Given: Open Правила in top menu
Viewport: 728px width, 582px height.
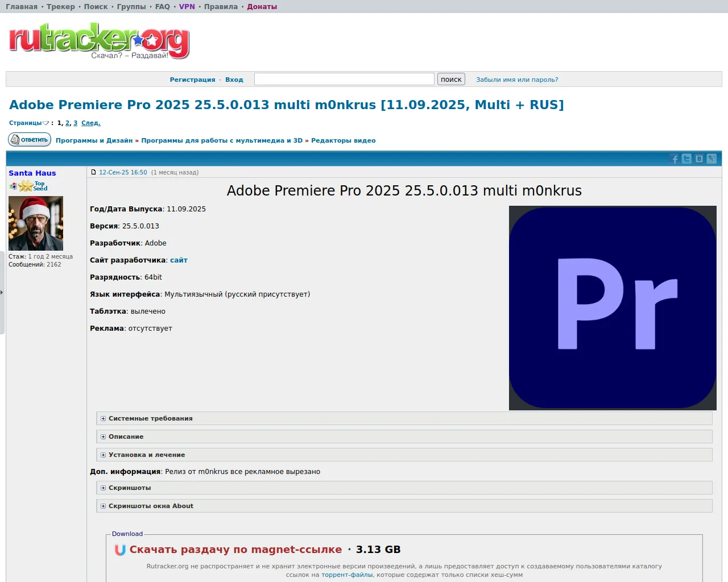Looking at the screenshot, I should (221, 7).
